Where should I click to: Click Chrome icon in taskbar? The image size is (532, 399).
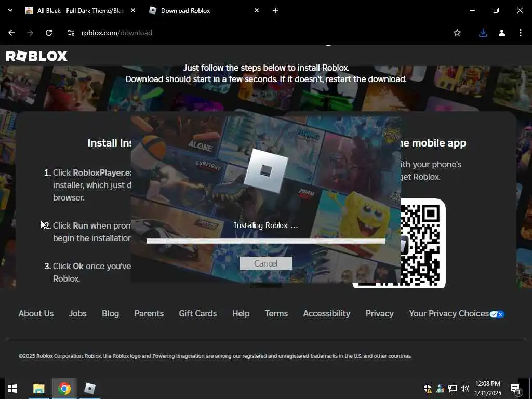(64, 389)
